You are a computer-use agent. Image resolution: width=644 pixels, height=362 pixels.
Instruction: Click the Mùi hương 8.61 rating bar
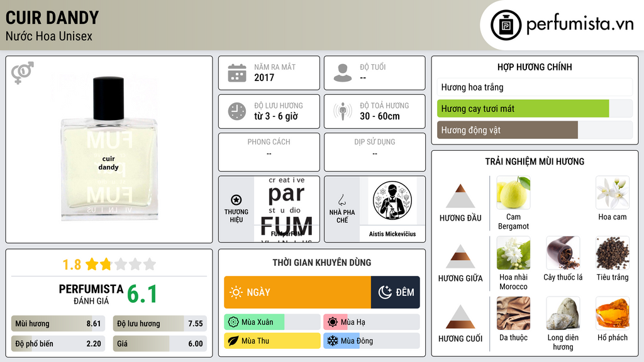(x=58, y=324)
